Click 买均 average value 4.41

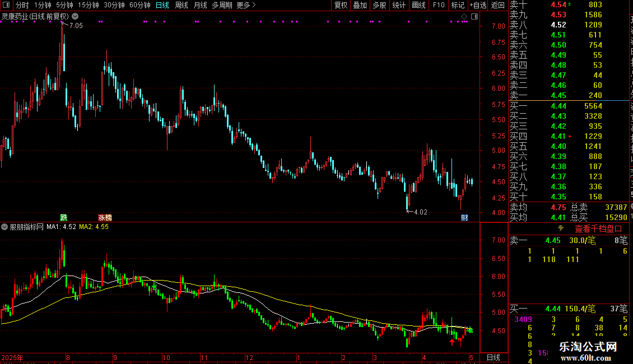558,217
